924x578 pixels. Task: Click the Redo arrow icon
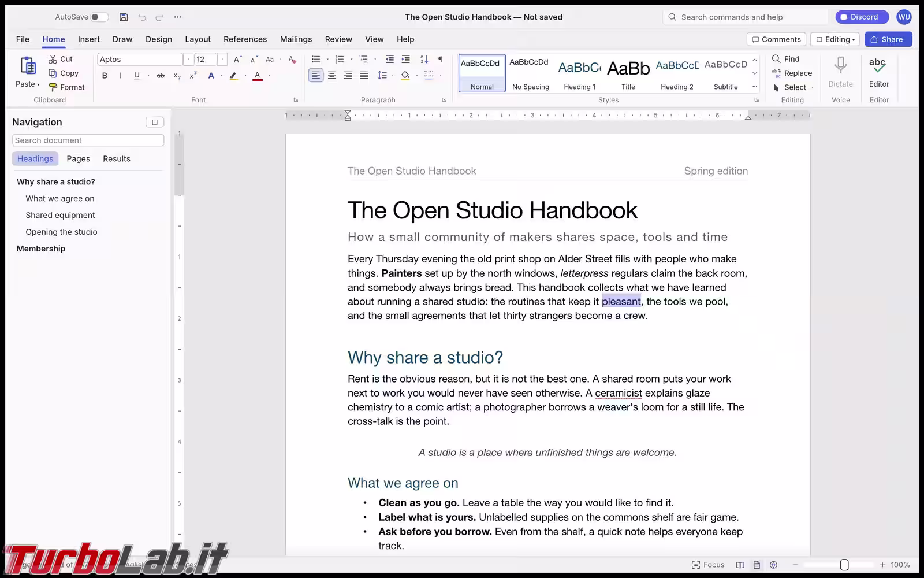[x=159, y=17]
